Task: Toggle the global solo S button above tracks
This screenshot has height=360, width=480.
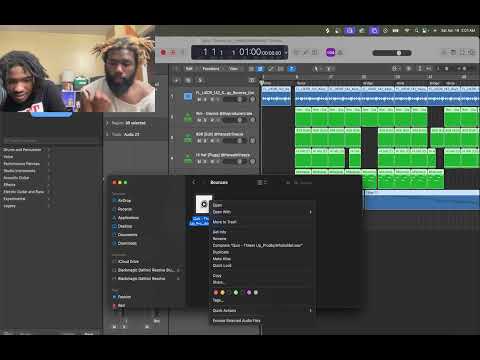Action: pyautogui.click(x=200, y=80)
